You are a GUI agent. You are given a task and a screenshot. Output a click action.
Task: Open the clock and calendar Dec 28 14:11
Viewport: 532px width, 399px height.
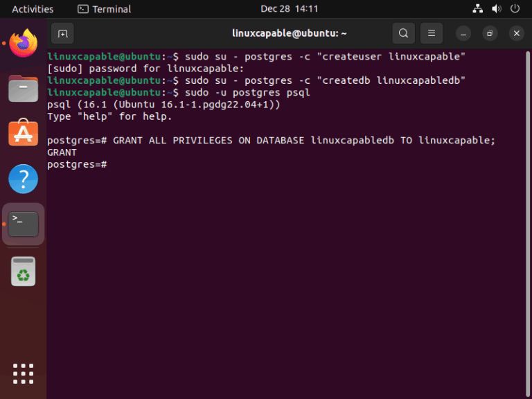point(289,9)
